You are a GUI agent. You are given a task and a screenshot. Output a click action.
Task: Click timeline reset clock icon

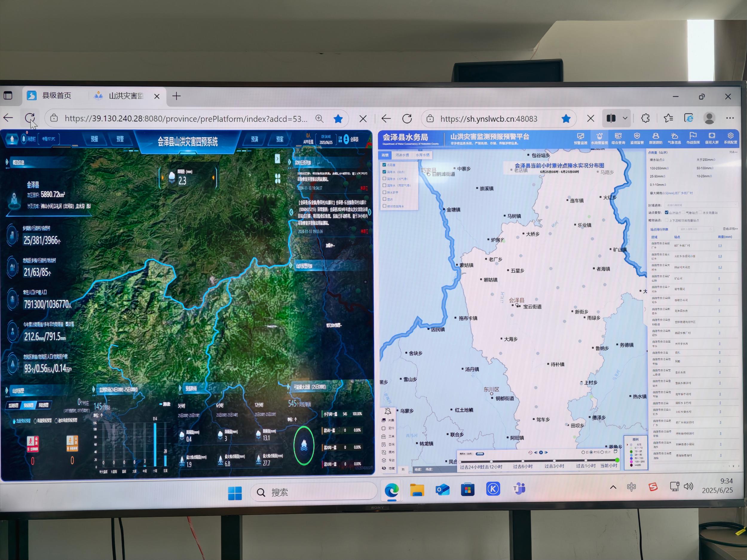coord(530,453)
